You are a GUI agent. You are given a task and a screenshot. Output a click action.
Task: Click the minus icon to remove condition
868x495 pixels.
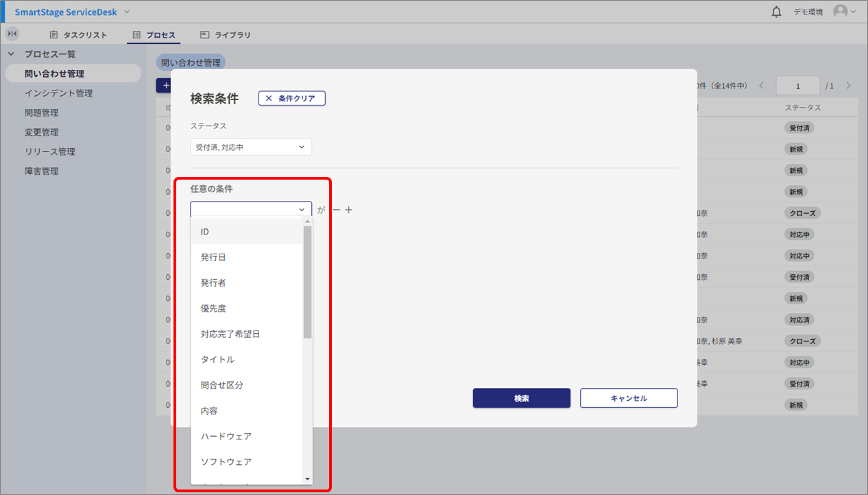pyautogui.click(x=335, y=210)
